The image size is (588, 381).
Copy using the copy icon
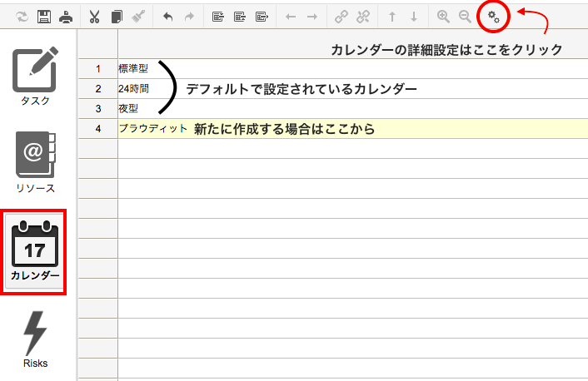117,17
